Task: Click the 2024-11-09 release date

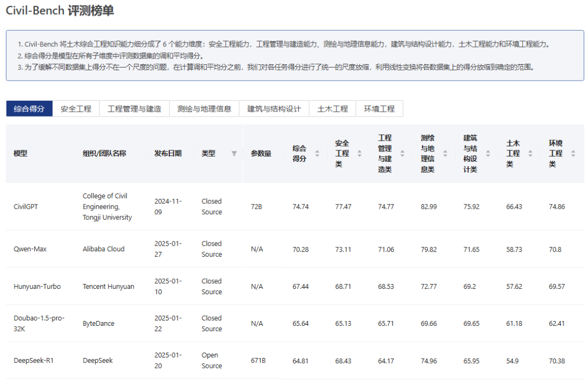Action: pyautogui.click(x=168, y=207)
